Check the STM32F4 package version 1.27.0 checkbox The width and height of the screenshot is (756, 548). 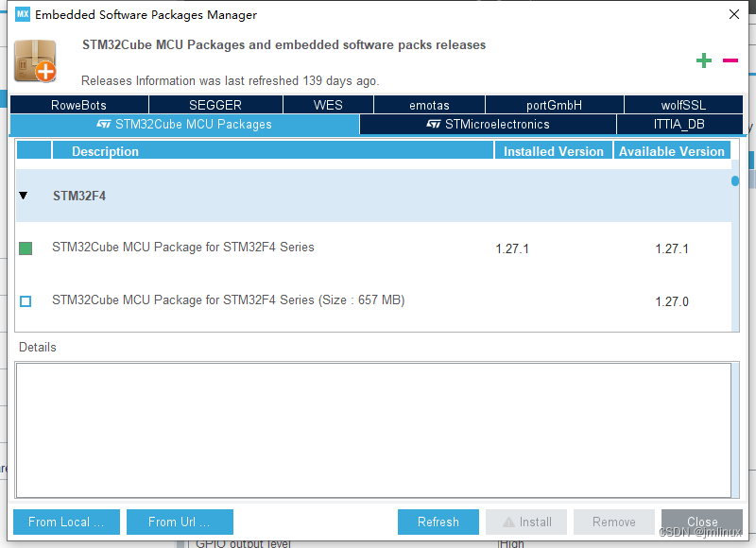pos(26,301)
